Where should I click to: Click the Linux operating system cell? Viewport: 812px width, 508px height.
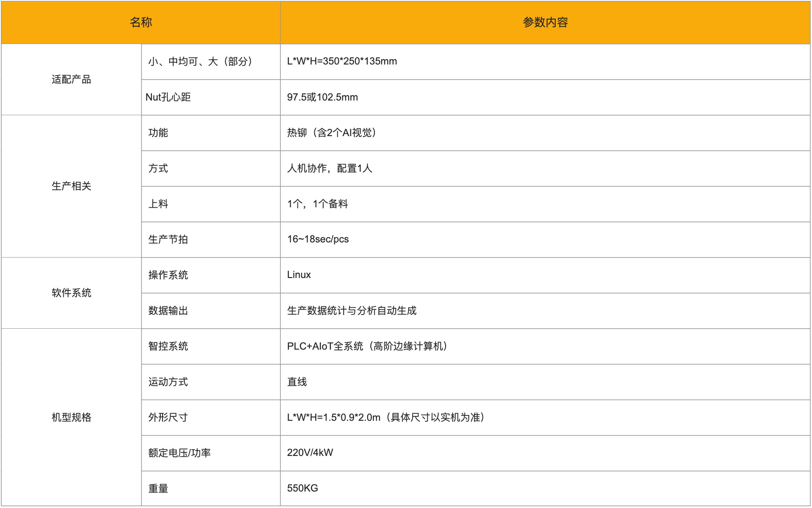(x=299, y=275)
